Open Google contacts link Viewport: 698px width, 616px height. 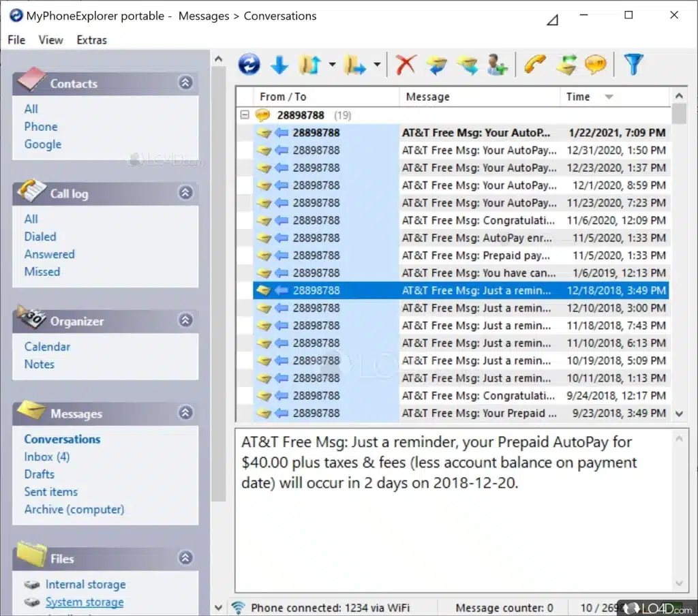(43, 144)
